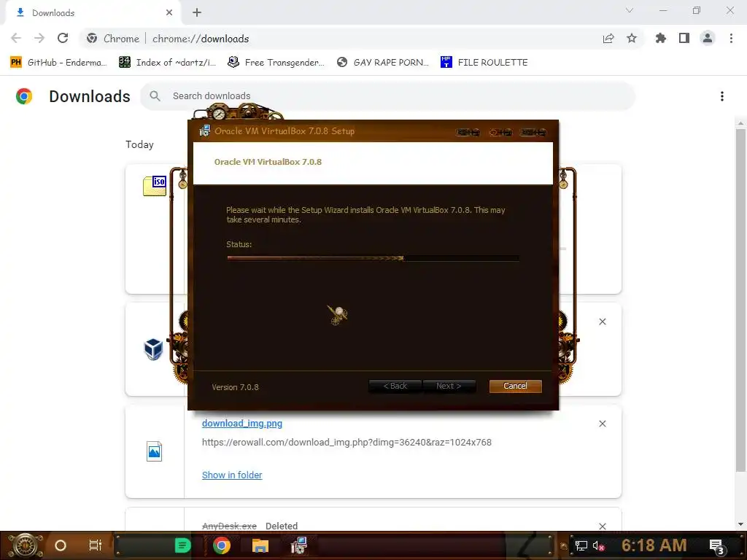The width and height of the screenshot is (747, 560).
Task: Click the installation status progress bar
Action: click(x=373, y=258)
